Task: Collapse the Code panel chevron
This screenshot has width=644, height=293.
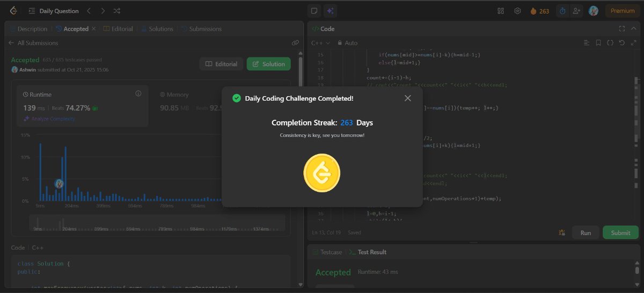Action: click(x=634, y=29)
